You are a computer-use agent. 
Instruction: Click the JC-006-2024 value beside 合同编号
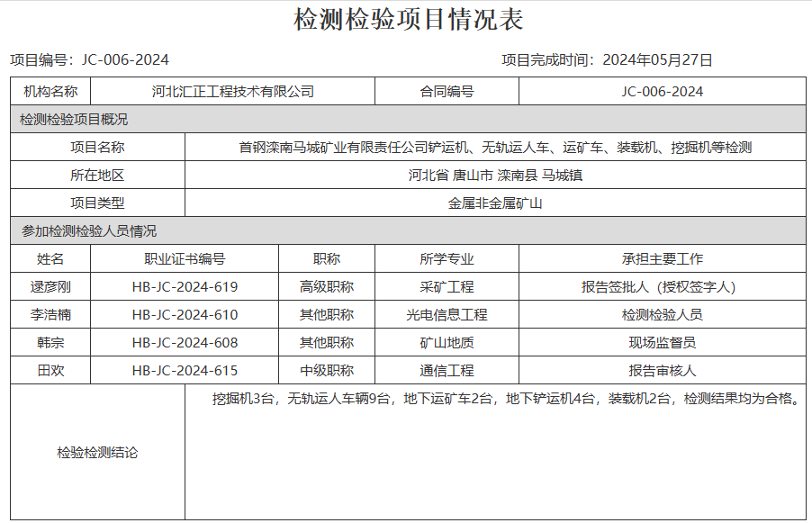pos(663,92)
